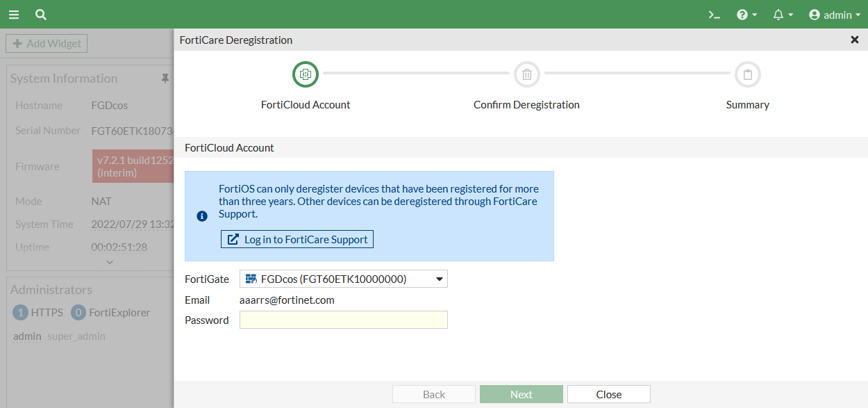This screenshot has width=868, height=408.
Task: Click Log in to FortiCare Support
Action: pyautogui.click(x=297, y=239)
